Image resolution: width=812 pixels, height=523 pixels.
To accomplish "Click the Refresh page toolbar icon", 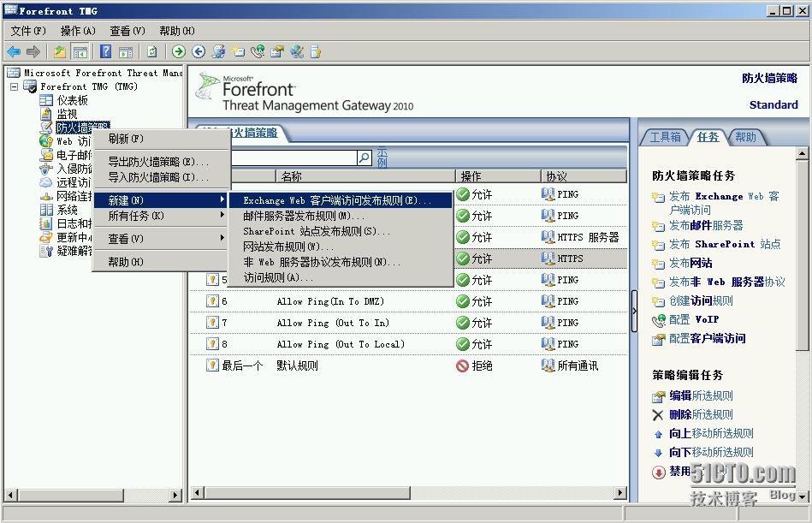I will 151,51.
